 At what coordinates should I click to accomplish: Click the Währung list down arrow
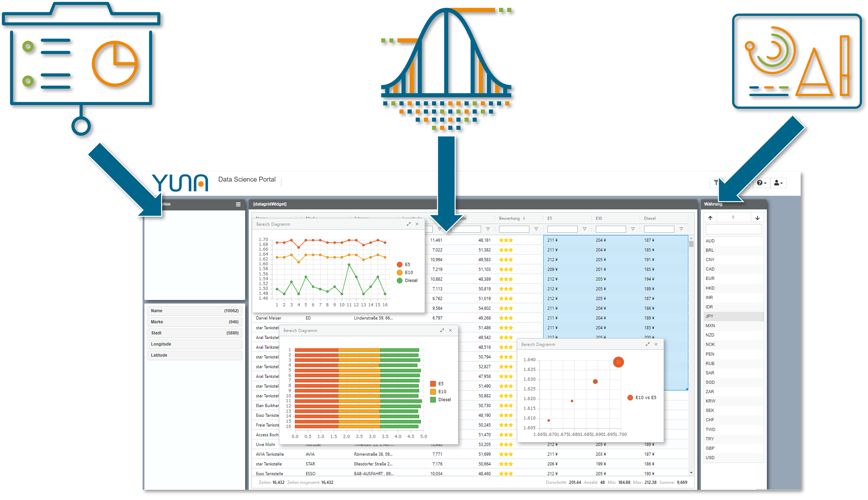(x=757, y=218)
